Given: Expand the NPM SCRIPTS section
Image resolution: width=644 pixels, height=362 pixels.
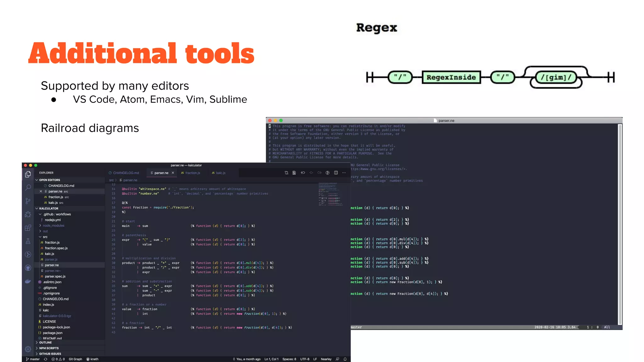Looking at the screenshot, I should (49, 348).
